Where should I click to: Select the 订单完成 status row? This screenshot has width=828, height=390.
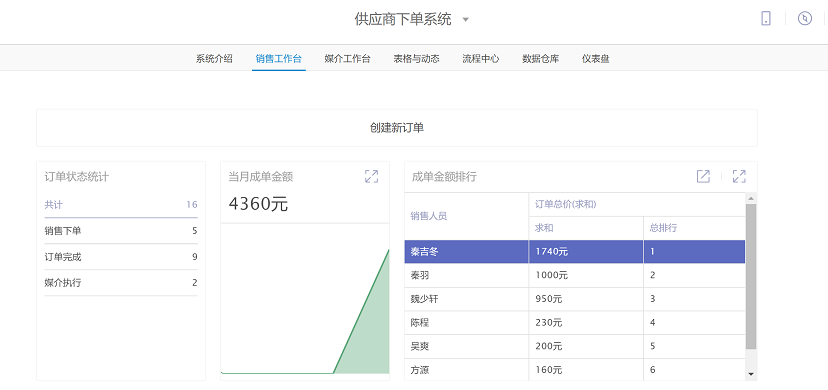[121, 257]
